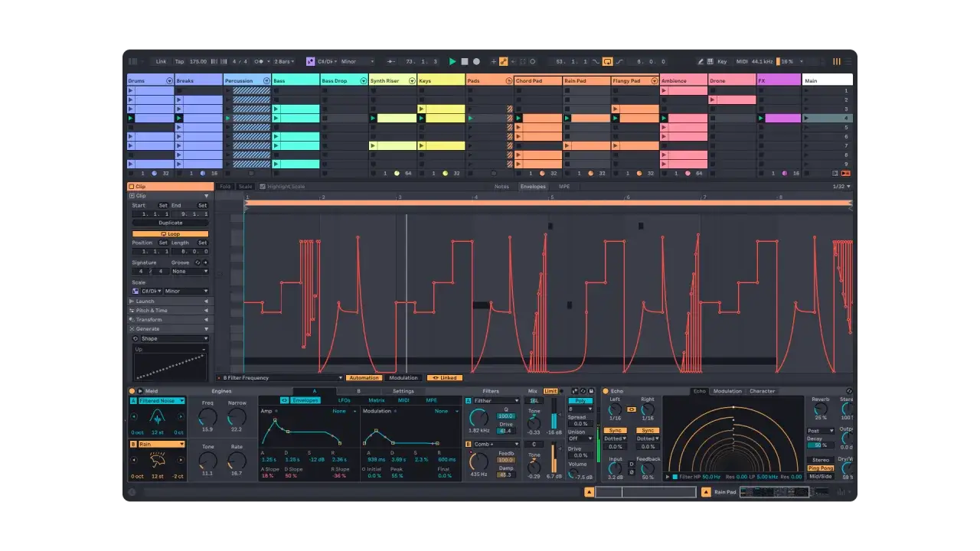Adjust Meld Filter A frequency knob
Image resolution: width=980 pixels, height=551 pixels.
click(479, 418)
